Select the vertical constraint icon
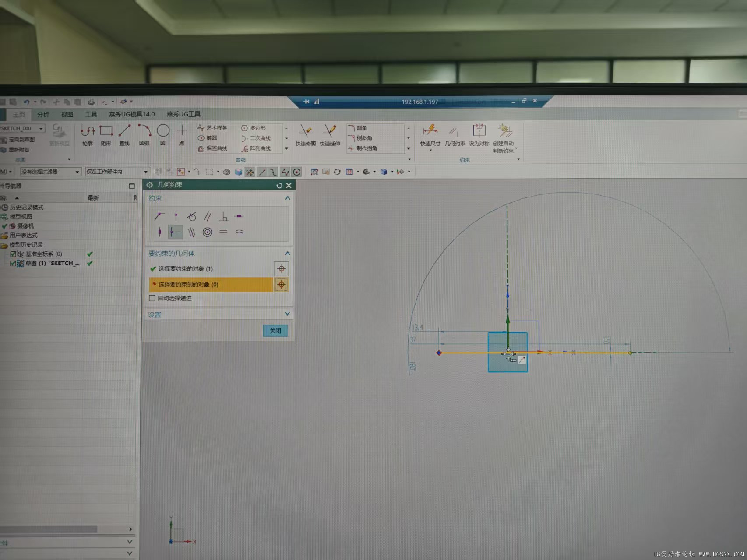The width and height of the screenshot is (747, 560). click(159, 232)
